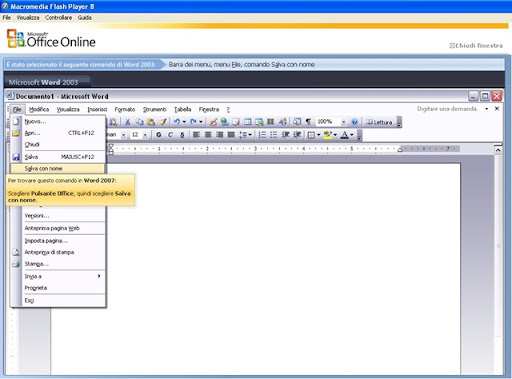Click the Copy icon
The height and width of the screenshot is (379, 512).
point(139,122)
